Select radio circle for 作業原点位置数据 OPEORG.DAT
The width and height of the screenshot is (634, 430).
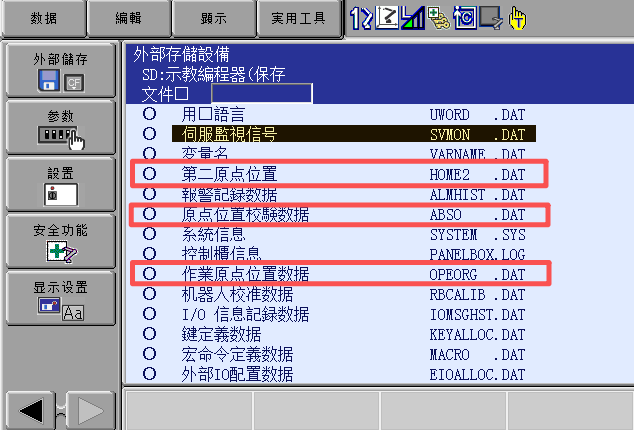150,274
